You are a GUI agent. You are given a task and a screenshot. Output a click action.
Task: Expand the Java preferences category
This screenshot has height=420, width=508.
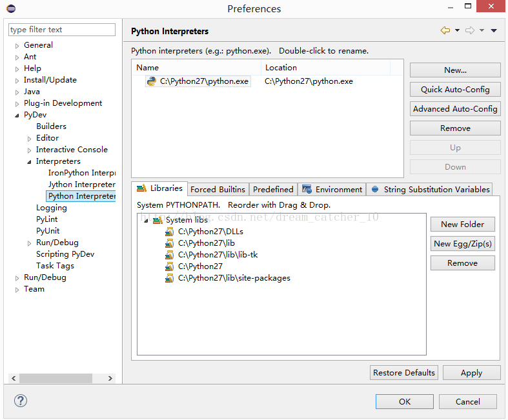pyautogui.click(x=17, y=92)
